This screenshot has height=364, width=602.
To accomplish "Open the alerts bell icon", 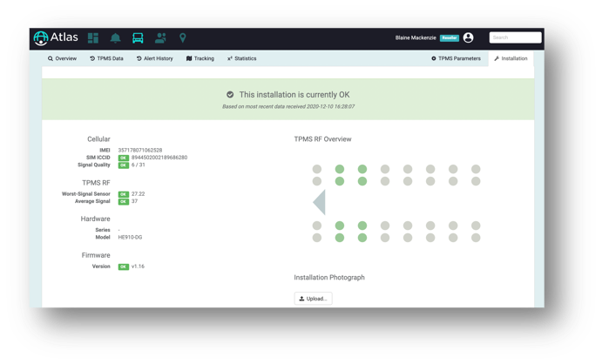I will click(115, 38).
